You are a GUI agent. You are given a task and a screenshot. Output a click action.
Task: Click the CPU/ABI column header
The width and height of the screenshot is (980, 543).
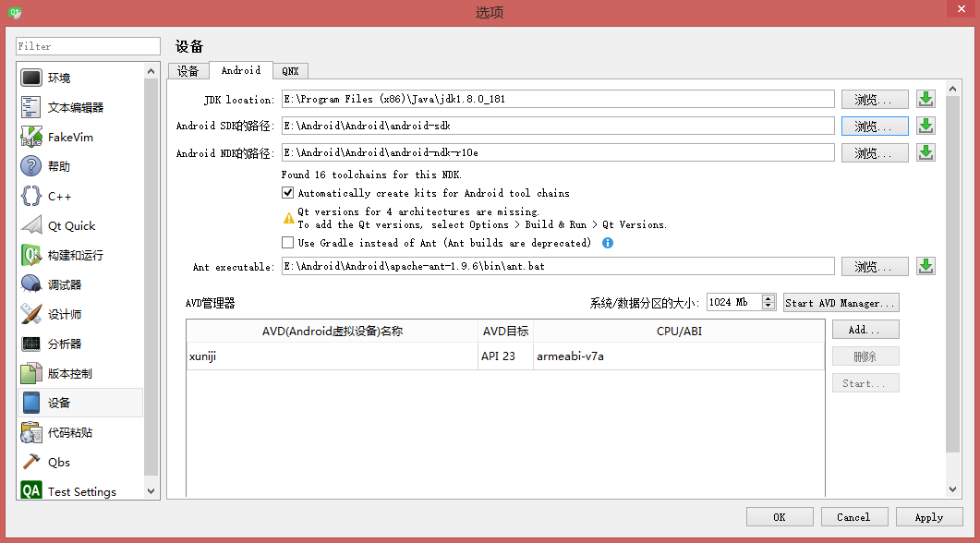(679, 332)
